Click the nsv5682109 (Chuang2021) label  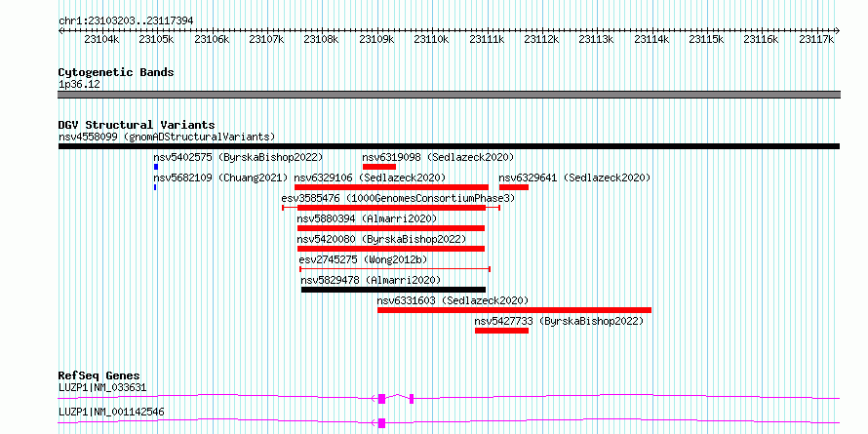(x=220, y=178)
